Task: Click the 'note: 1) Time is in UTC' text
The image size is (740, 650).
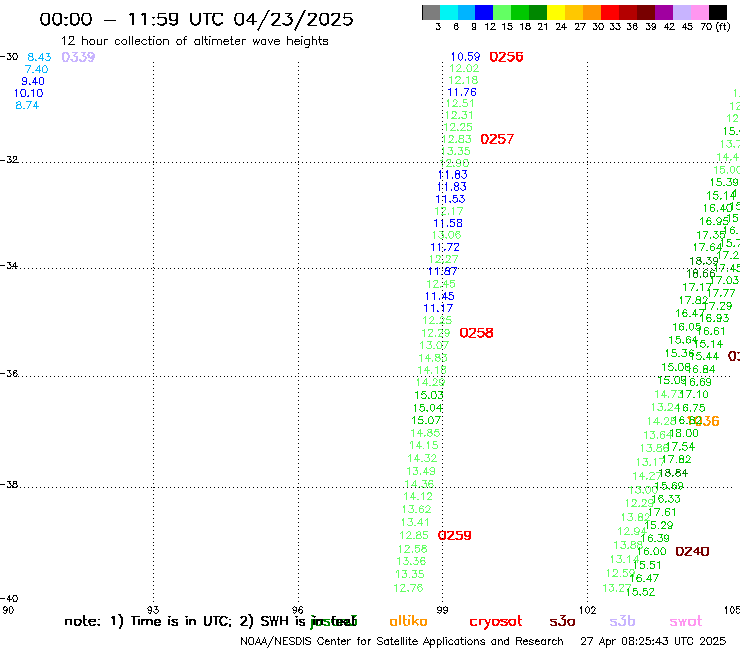Action: coord(148,621)
